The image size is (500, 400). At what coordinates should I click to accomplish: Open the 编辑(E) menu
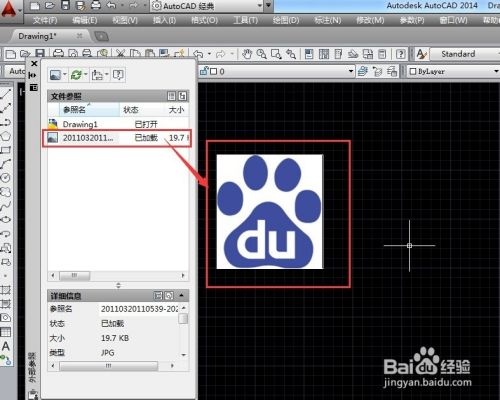85,20
